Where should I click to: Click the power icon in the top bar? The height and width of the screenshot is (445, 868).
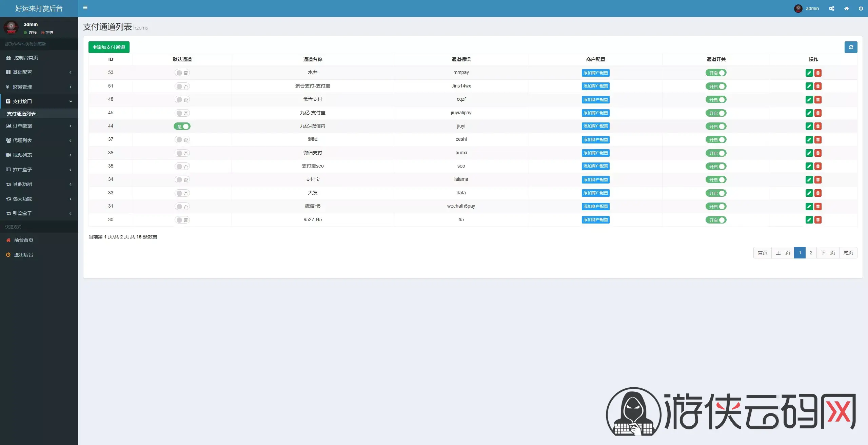861,8
